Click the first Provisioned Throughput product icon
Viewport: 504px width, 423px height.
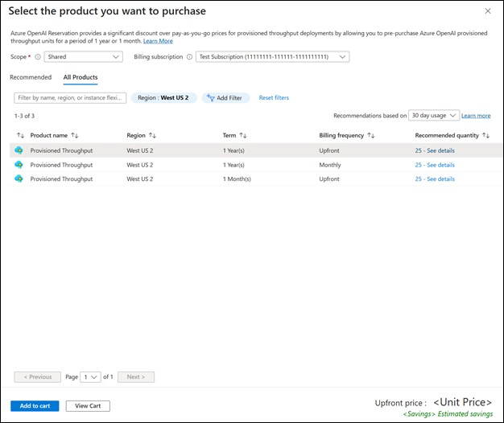tap(19, 150)
